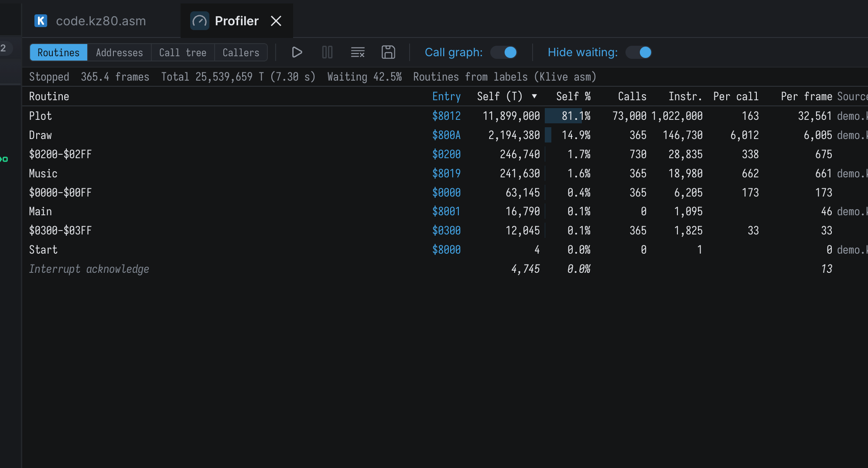Sort by the Routine column header

(x=49, y=96)
